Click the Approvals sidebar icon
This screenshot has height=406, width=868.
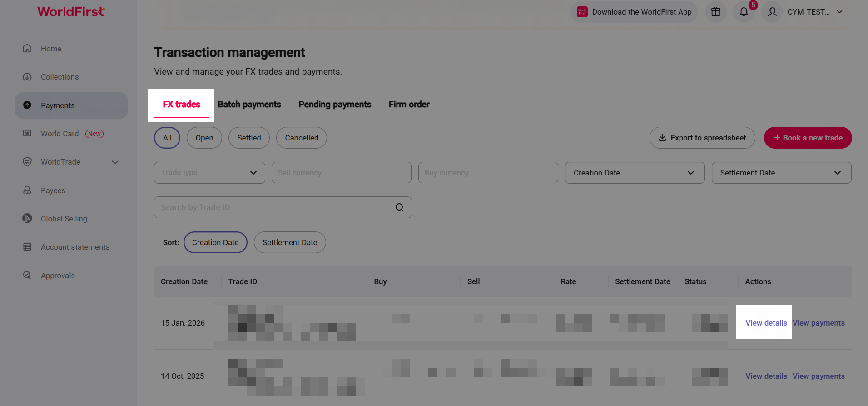(x=27, y=275)
